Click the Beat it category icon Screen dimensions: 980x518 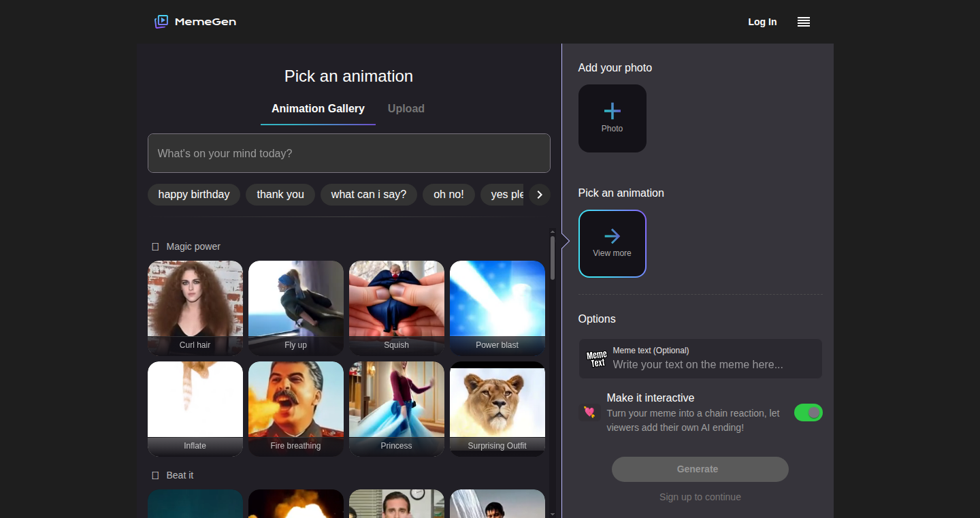coord(155,475)
